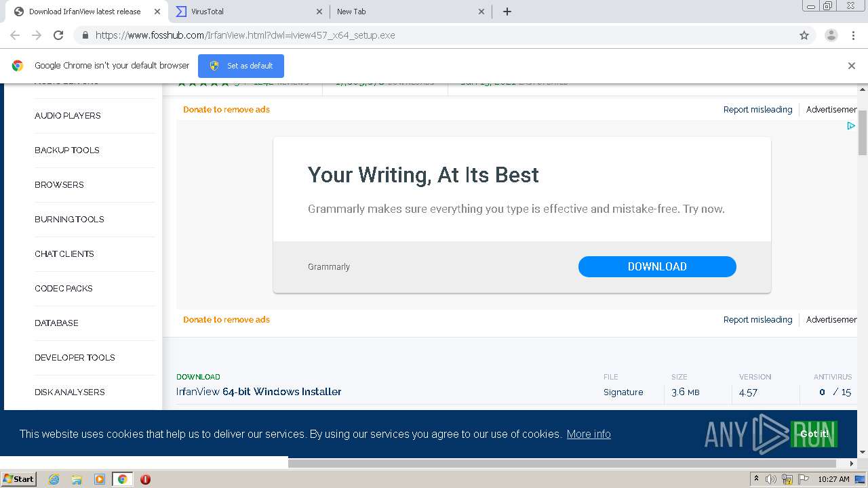Open Internet Explorer from the taskbar
868x488 pixels.
pos(54,479)
